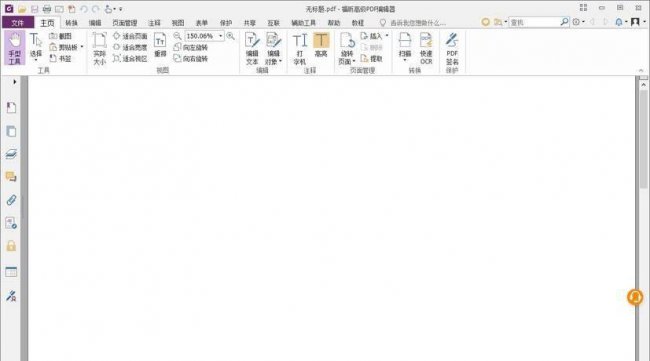Open the Clipboard (剪贴板) dropdown arrow
Viewport: 650px width, 361px height.
click(82, 47)
